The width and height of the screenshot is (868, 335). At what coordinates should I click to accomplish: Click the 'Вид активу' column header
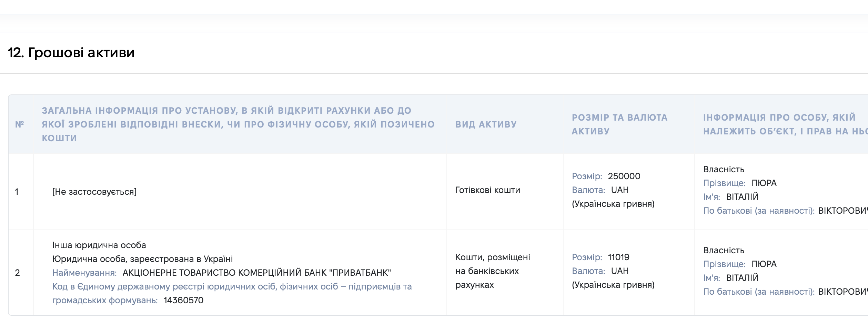tap(486, 124)
